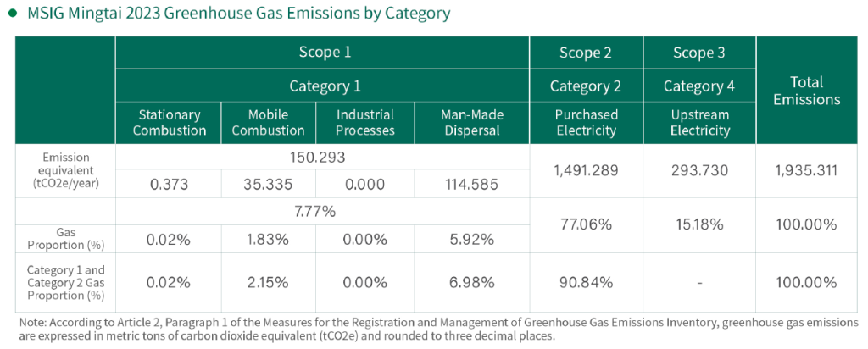The height and width of the screenshot is (349, 868).
Task: Click the total emissions value 1,935.311
Action: 808,171
